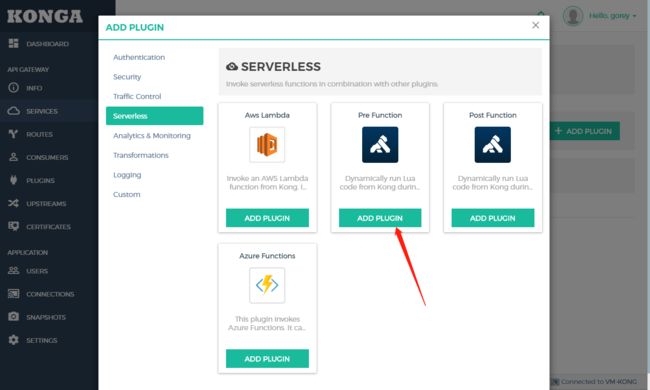Click the SERVERLESS heading text
650x390 pixels.
[281, 66]
